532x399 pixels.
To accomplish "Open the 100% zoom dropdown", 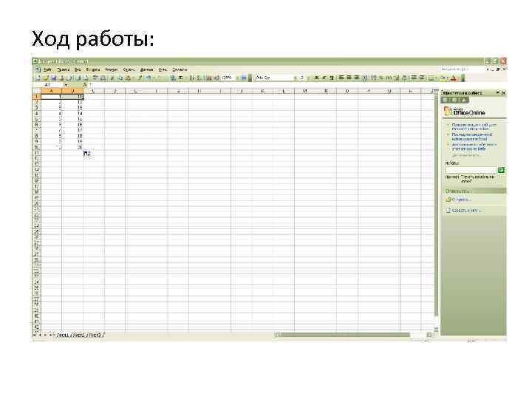I will pos(237,78).
